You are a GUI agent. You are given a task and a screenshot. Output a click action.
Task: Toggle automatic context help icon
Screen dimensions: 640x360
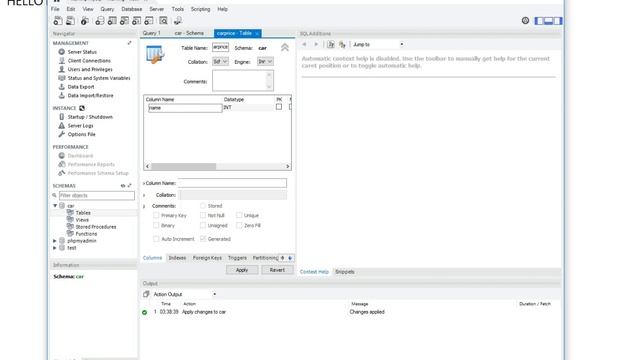coord(331,44)
